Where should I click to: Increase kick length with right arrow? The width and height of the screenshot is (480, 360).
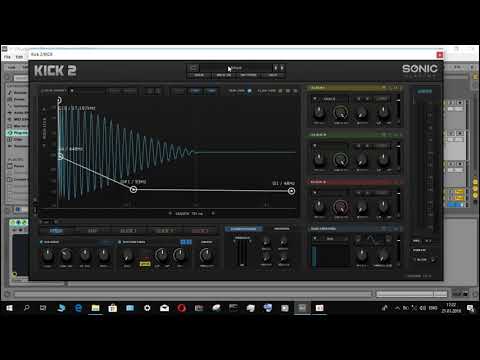click(x=213, y=213)
